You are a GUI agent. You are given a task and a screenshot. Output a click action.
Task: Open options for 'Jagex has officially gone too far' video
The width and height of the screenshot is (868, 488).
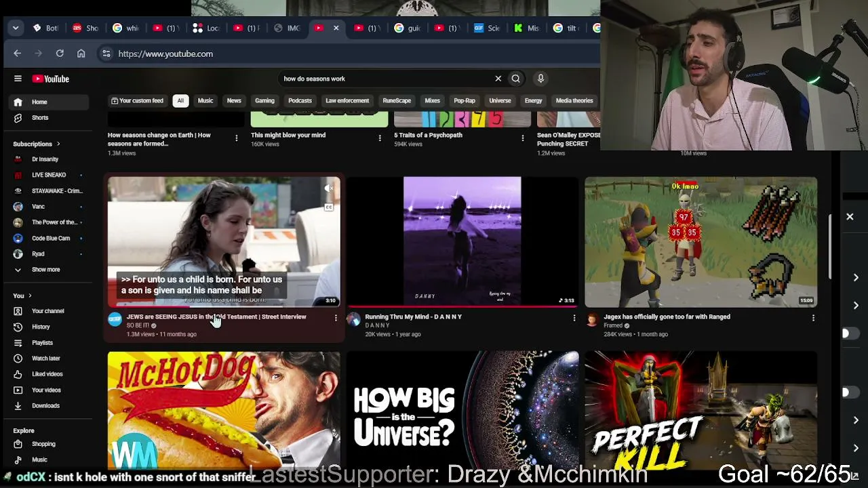(813, 318)
